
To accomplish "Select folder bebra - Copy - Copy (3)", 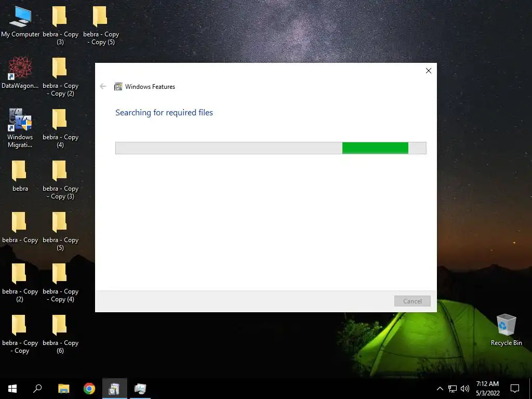I will coord(60,180).
